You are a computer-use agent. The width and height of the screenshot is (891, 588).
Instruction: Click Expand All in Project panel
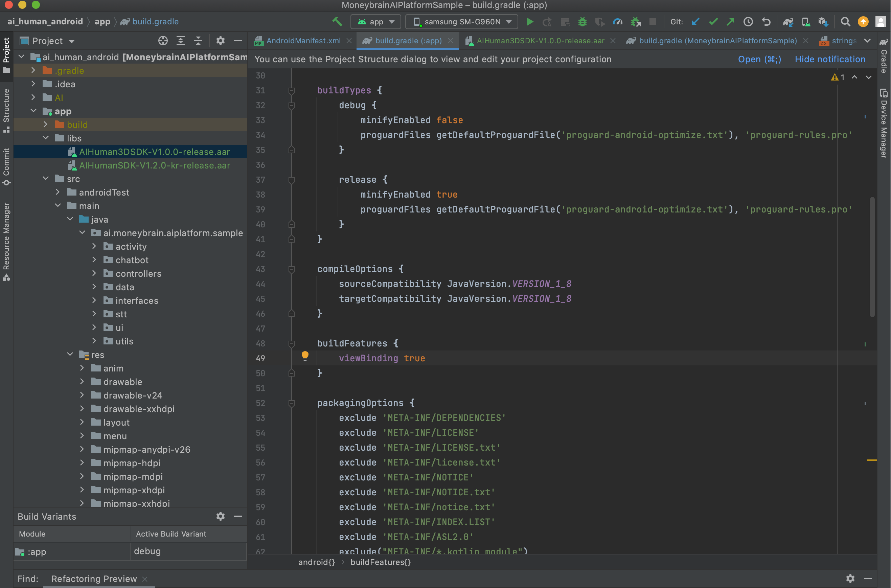[x=180, y=41]
